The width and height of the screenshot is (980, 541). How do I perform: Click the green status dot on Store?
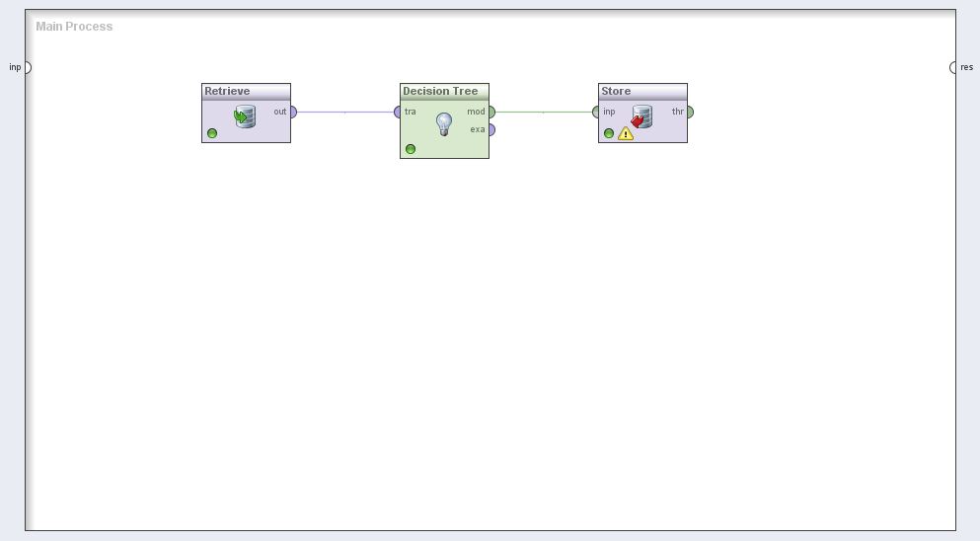pos(609,133)
